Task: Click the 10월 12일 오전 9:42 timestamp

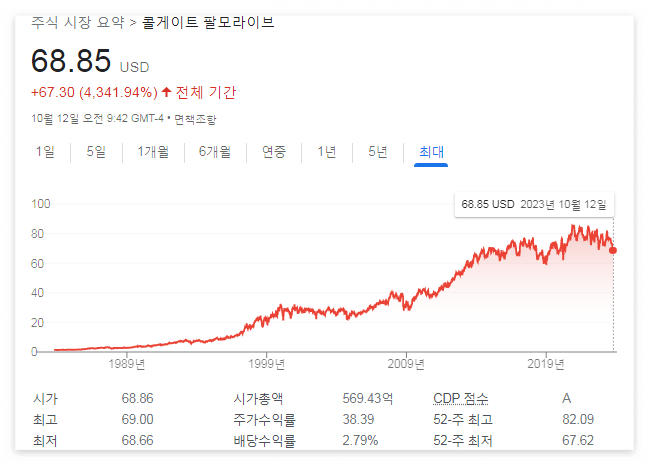Action: click(x=98, y=119)
